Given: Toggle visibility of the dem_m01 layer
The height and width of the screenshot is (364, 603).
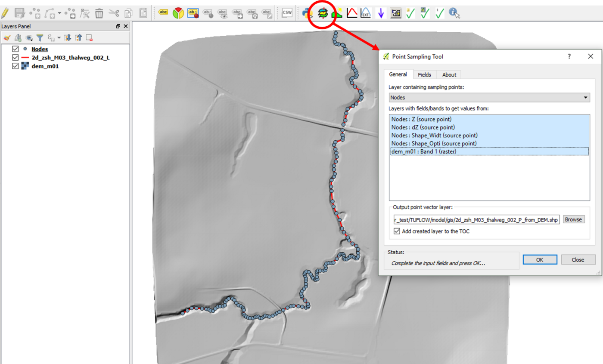Looking at the screenshot, I should 16,66.
